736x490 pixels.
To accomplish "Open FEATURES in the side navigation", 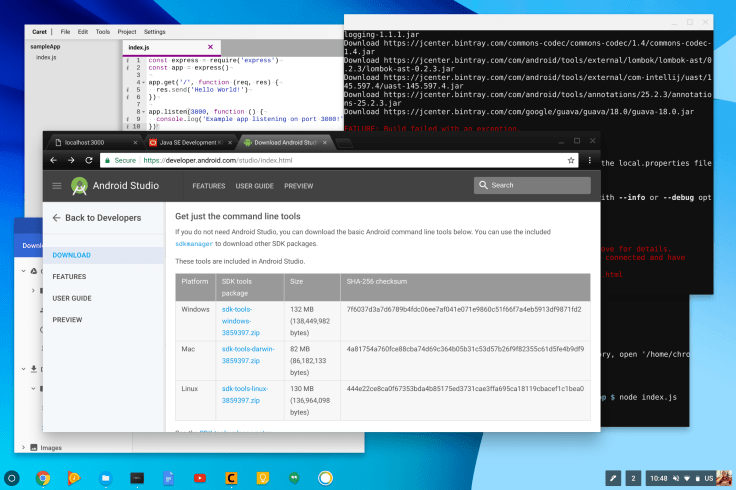I will (x=69, y=276).
